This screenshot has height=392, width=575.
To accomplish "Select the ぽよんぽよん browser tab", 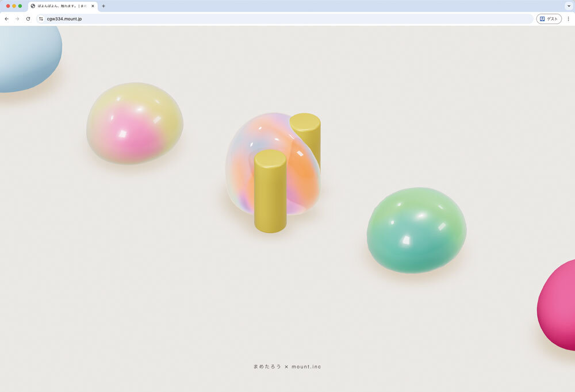I will (62, 6).
